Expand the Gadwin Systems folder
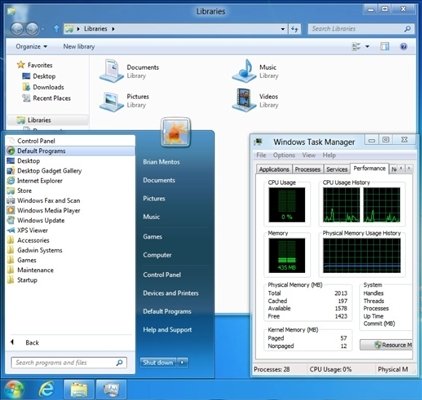The image size is (422, 400). click(x=70, y=250)
